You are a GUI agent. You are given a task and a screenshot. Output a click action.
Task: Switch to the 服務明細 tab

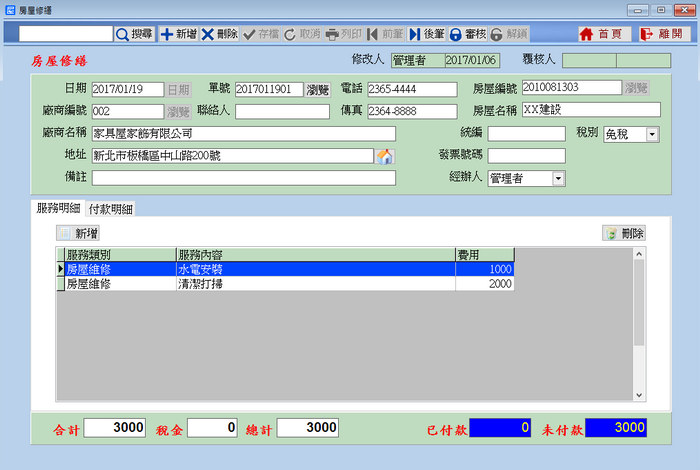[x=58, y=208]
